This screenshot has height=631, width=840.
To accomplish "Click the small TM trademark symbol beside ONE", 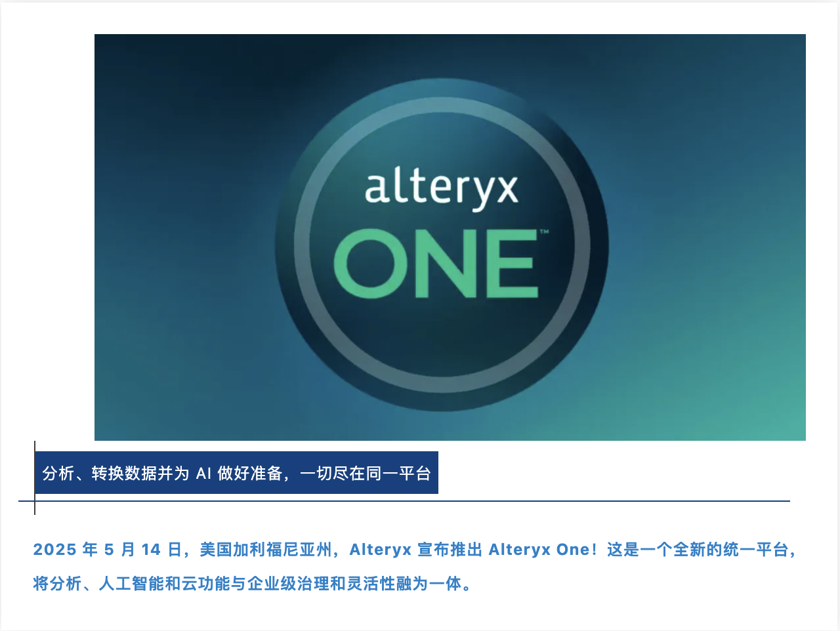I will 544,232.
